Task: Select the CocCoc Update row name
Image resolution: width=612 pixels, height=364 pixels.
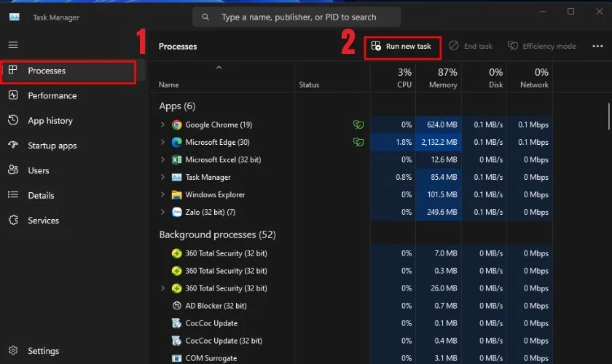Action: pyautogui.click(x=211, y=323)
